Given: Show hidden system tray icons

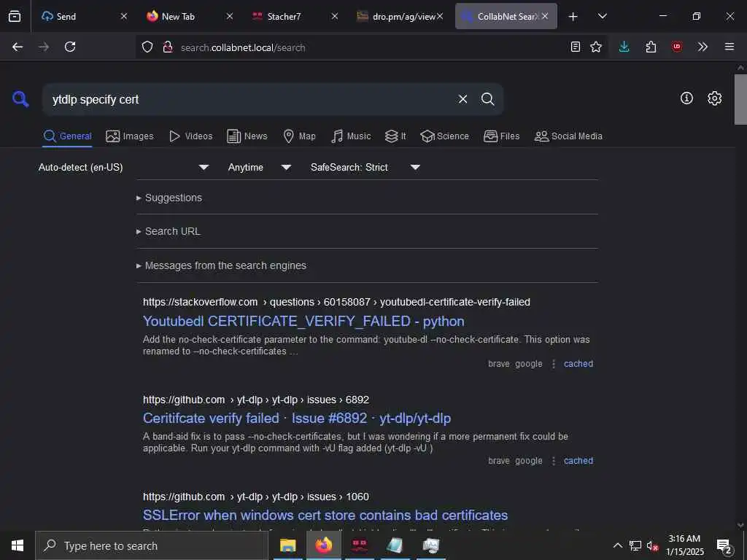Looking at the screenshot, I should click(x=617, y=545).
